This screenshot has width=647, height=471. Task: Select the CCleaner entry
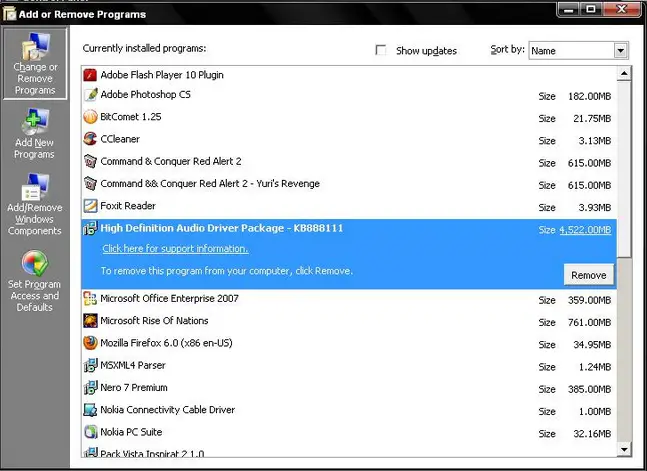(349, 140)
